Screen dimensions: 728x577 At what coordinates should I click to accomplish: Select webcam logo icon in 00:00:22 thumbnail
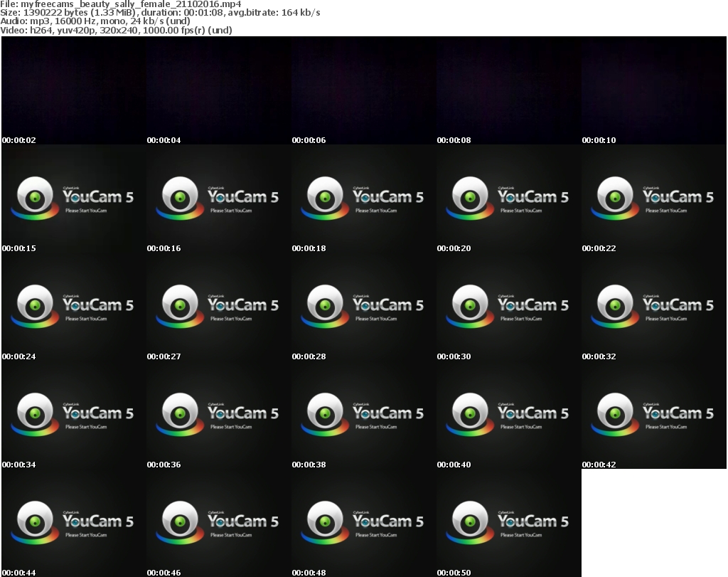[614, 196]
